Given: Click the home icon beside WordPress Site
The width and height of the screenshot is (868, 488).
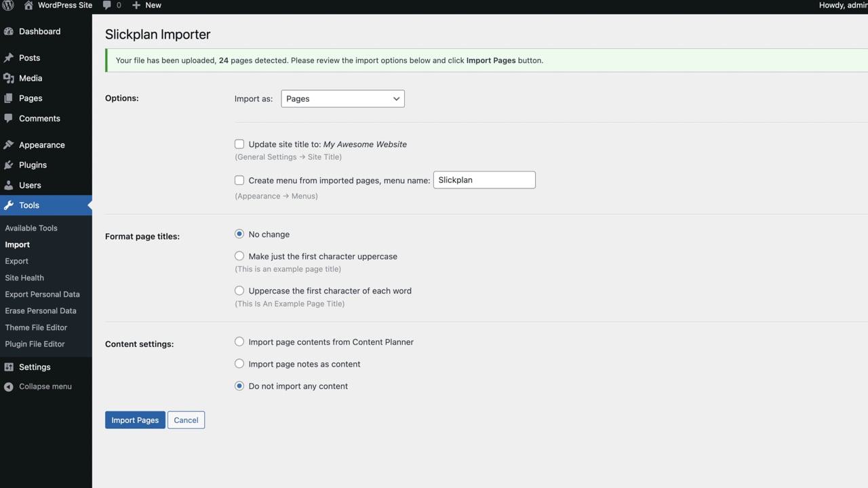Looking at the screenshot, I should click(x=28, y=5).
